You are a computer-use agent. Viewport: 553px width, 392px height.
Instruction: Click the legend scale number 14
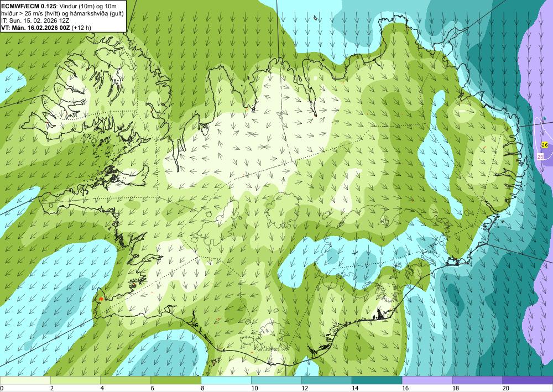point(355,389)
